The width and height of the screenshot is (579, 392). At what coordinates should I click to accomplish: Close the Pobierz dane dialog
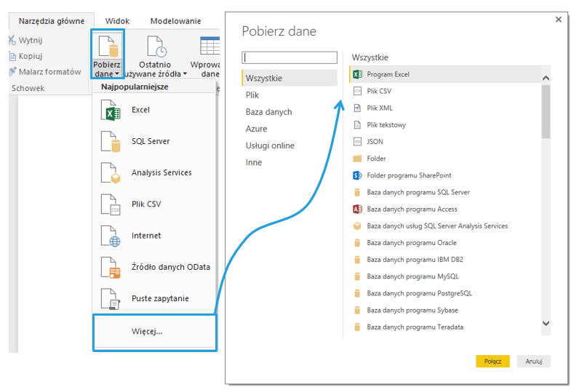tap(559, 20)
